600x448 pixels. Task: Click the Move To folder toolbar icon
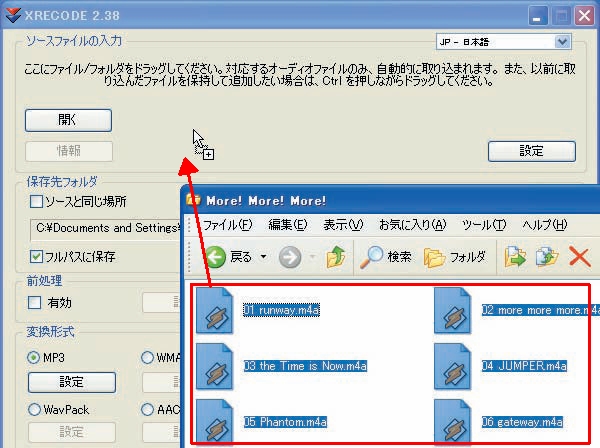click(x=515, y=257)
